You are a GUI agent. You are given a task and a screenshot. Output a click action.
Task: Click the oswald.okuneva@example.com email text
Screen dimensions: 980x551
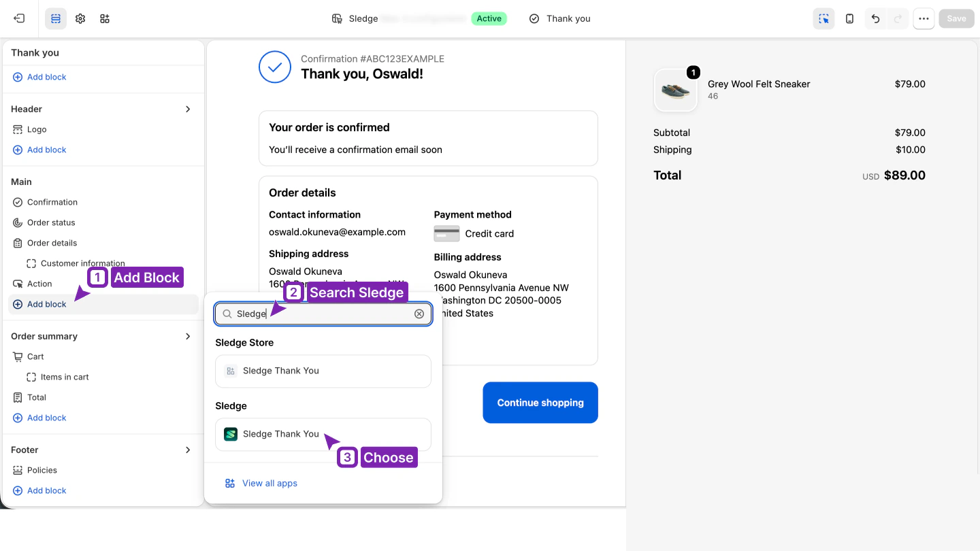337,232
